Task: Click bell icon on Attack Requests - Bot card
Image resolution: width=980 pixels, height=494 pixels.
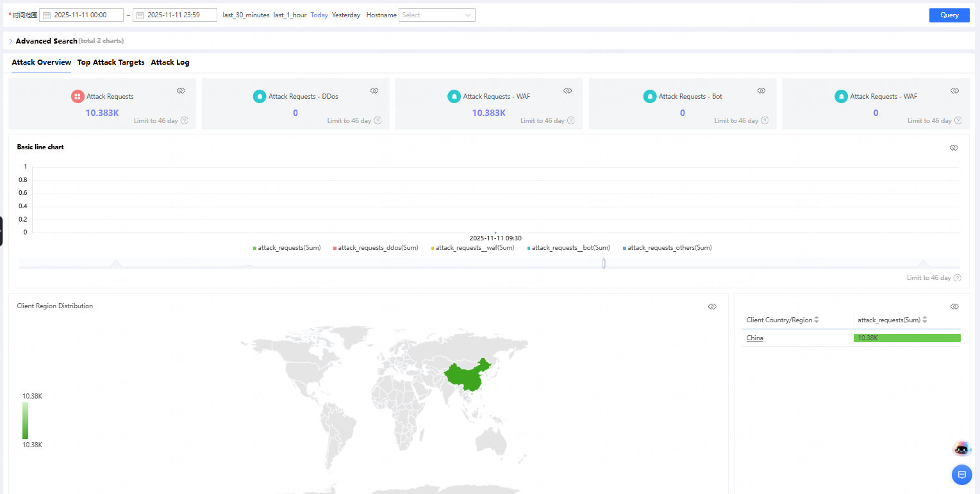Action: [650, 97]
